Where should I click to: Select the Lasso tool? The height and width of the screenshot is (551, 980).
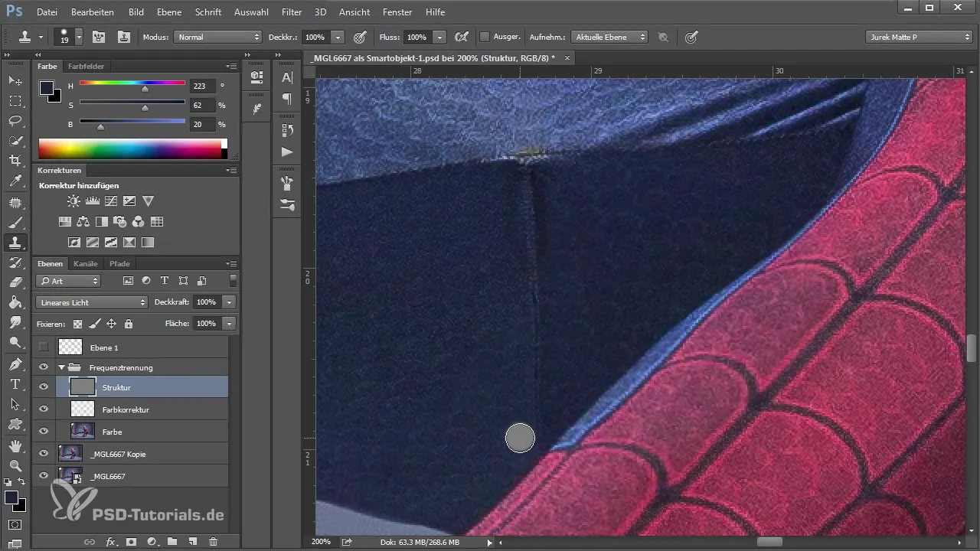(x=15, y=121)
